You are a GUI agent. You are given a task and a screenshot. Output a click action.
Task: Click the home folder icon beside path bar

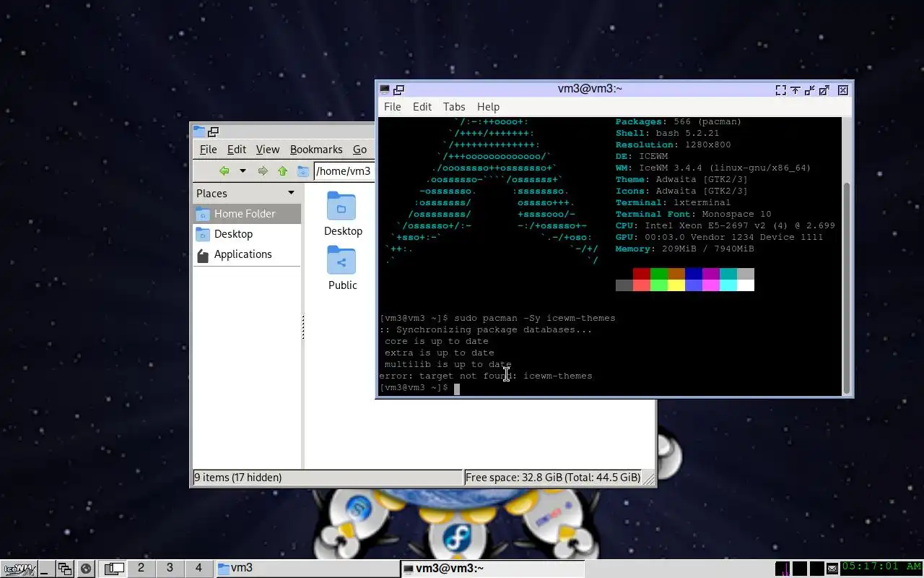303,171
